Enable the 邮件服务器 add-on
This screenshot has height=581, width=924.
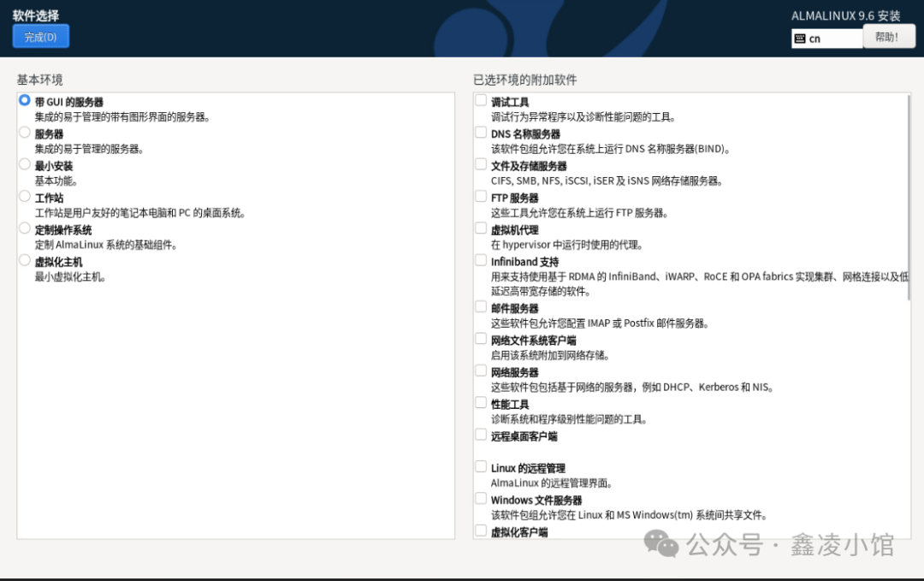tap(481, 307)
